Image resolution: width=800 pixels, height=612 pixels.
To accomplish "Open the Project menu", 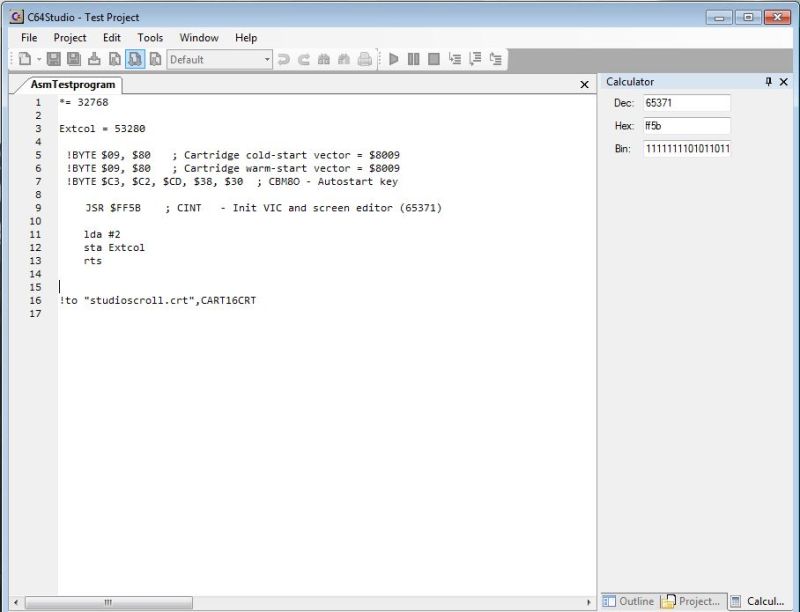I will (x=70, y=38).
